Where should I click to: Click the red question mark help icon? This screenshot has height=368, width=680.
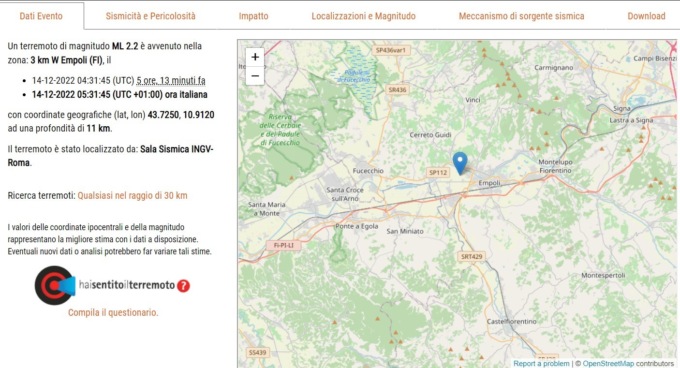[183, 286]
